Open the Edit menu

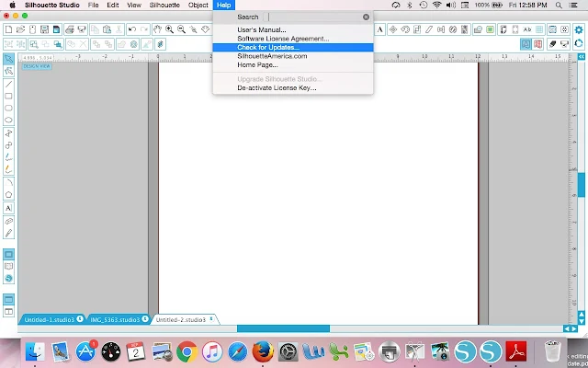[x=112, y=5]
